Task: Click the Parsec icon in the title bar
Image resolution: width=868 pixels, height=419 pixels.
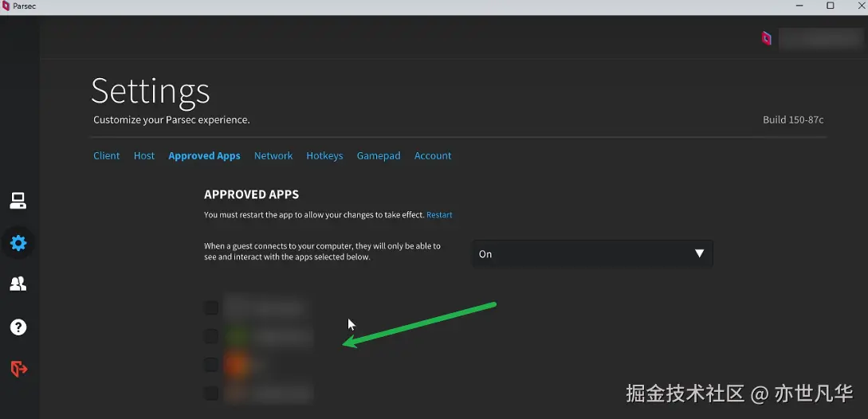Action: (6, 6)
